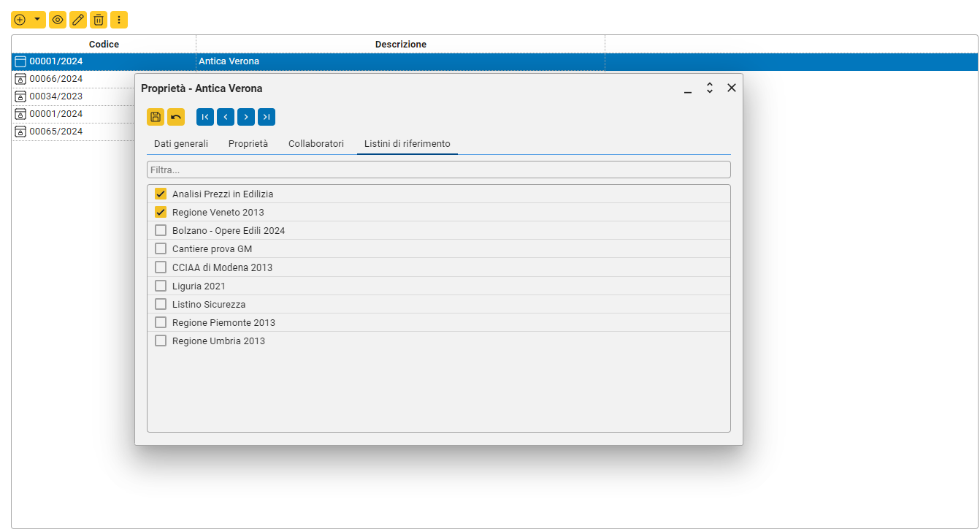Select row 00066/2024 in the table
This screenshot has width=980, height=532.
(x=55, y=79)
